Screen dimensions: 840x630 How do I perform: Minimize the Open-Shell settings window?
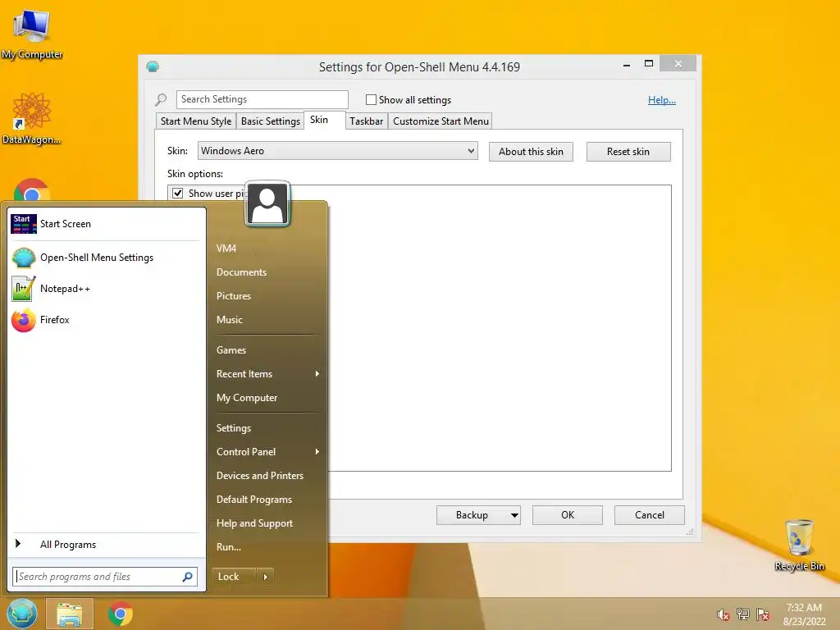626,64
